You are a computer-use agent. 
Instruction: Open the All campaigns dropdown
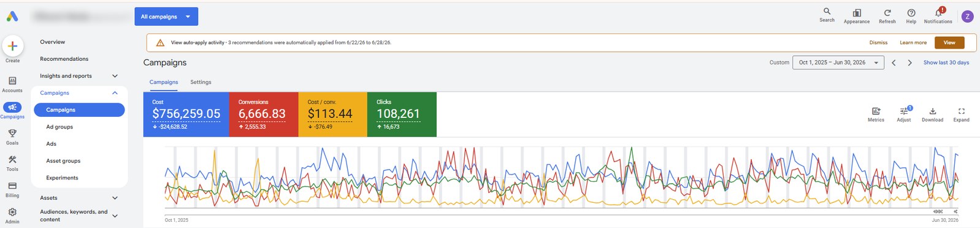coord(166,17)
